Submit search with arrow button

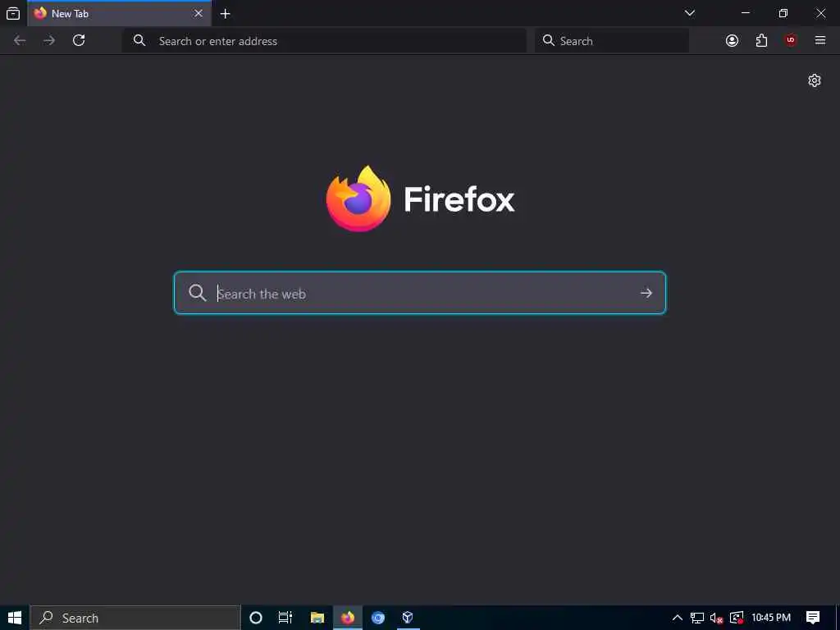point(646,293)
